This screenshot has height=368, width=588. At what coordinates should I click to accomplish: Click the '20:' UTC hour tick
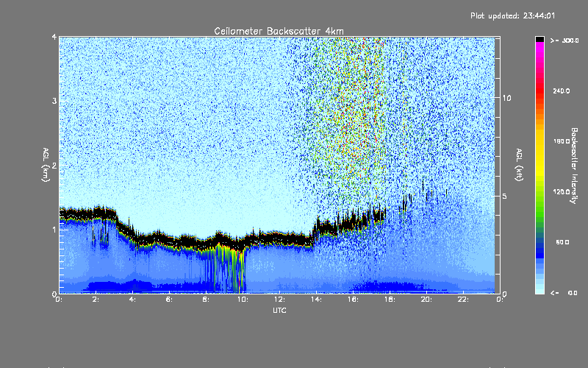(426, 300)
